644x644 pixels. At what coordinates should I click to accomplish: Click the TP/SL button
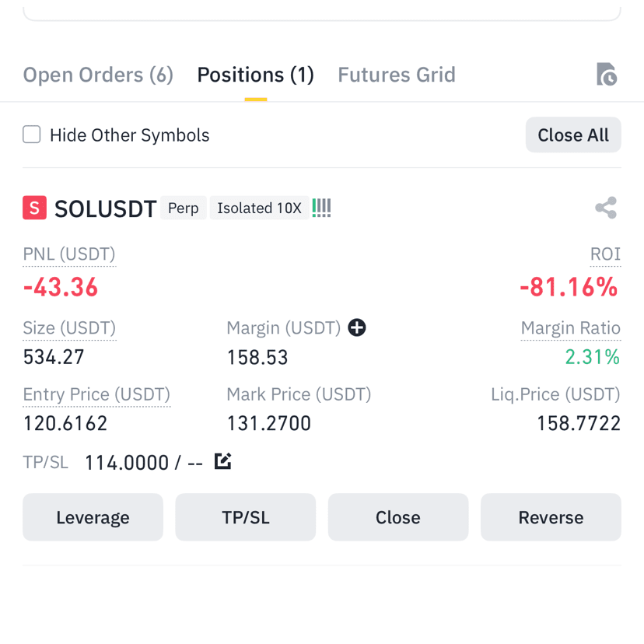click(246, 517)
